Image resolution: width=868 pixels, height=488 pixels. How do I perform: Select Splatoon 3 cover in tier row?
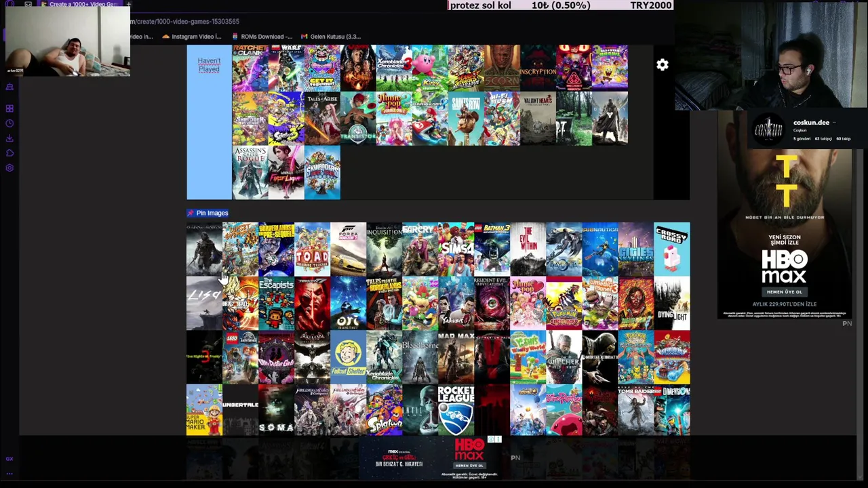coord(286,119)
